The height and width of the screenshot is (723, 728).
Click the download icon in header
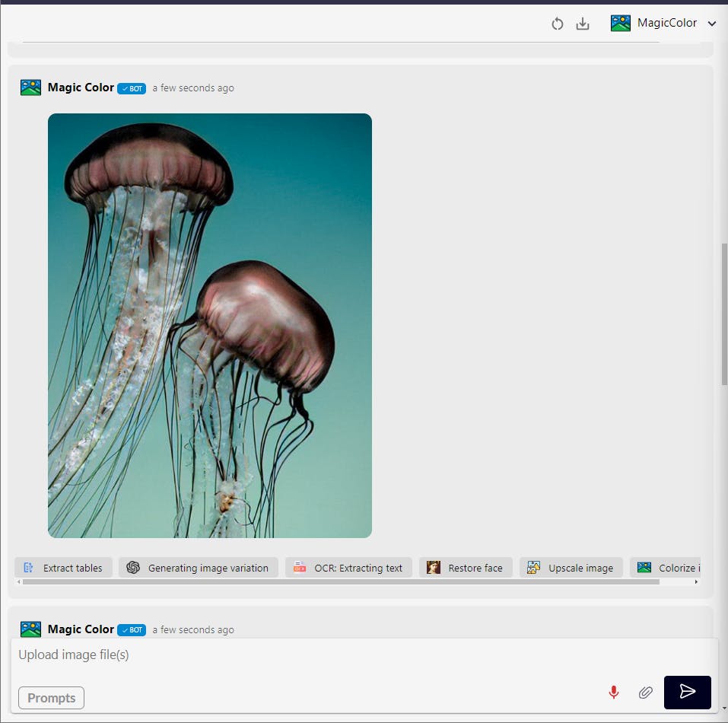point(583,24)
